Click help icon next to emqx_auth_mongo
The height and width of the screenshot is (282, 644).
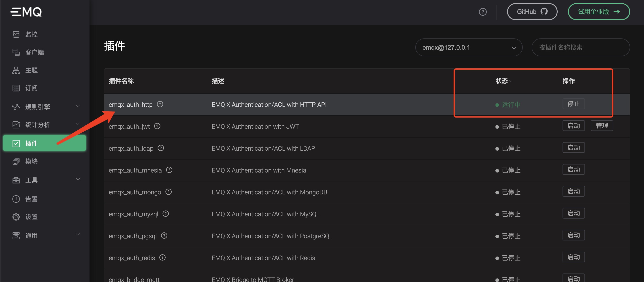coord(168,192)
